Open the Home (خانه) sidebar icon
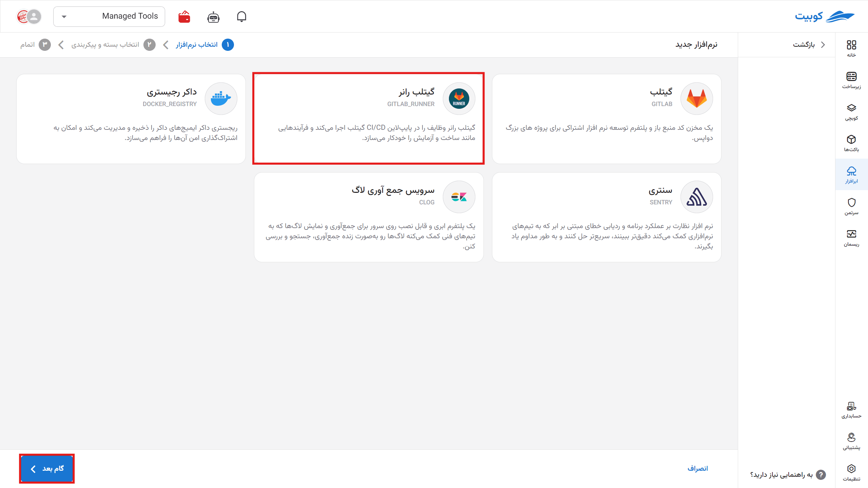 [851, 49]
